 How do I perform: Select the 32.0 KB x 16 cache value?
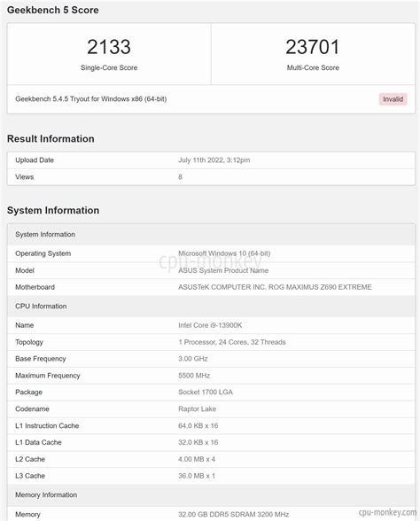pyautogui.click(x=198, y=442)
